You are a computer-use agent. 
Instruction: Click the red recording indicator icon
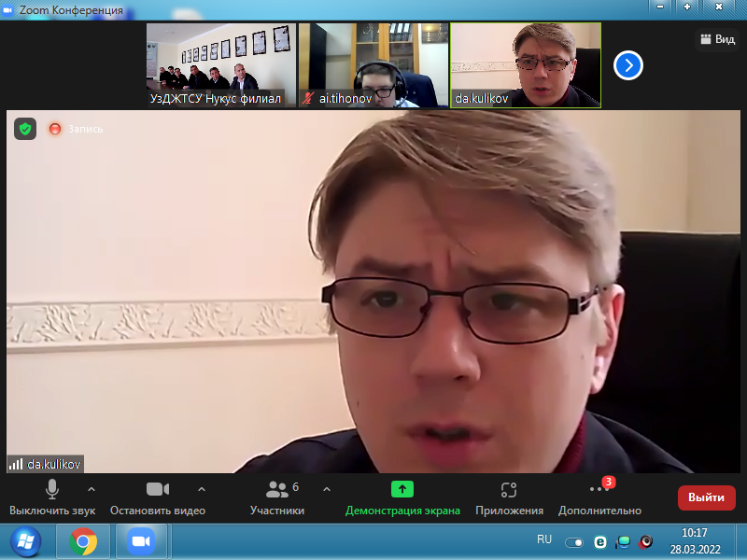55,129
